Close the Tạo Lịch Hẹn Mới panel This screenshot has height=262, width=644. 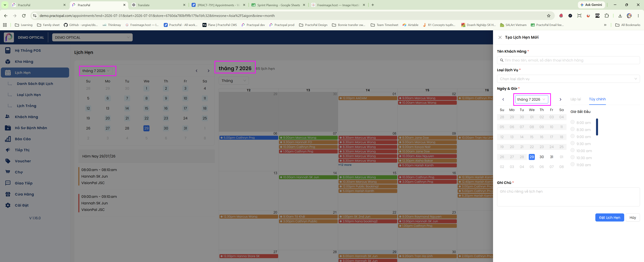(x=500, y=37)
